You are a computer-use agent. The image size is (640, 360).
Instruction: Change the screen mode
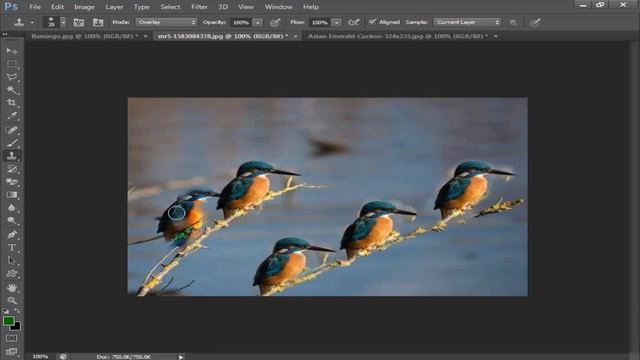coord(11,351)
